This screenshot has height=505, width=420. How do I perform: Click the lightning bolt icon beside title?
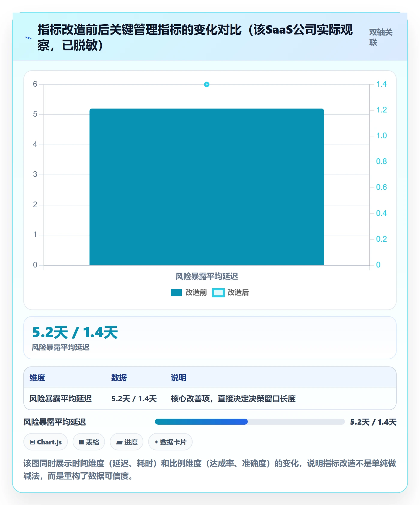point(28,38)
